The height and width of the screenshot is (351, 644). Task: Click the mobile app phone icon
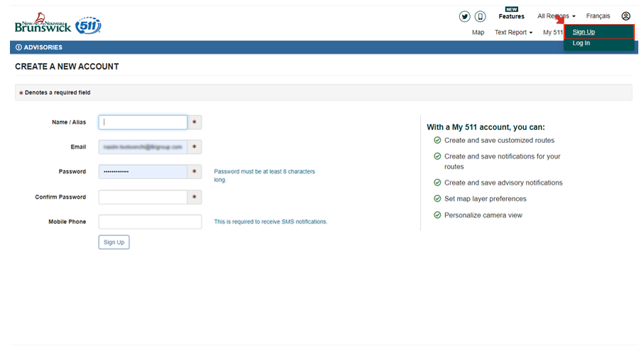tap(481, 16)
